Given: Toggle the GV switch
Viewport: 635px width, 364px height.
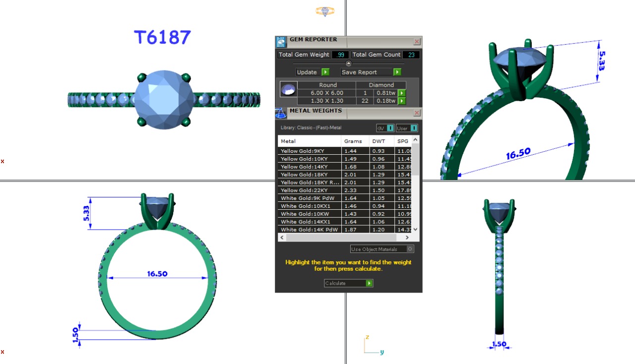Looking at the screenshot, I should [x=390, y=128].
